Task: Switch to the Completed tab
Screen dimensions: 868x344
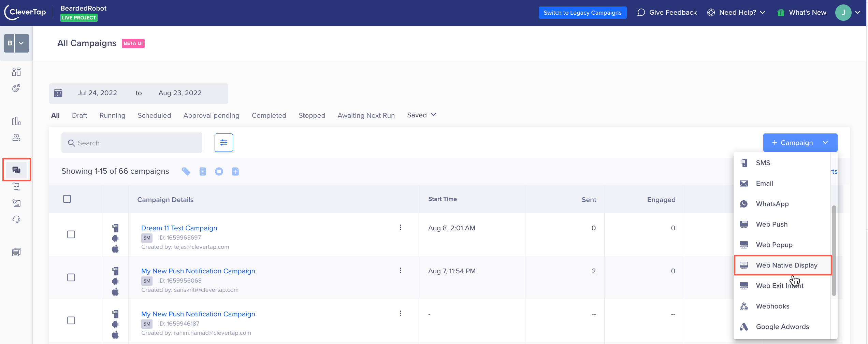Action: (269, 115)
